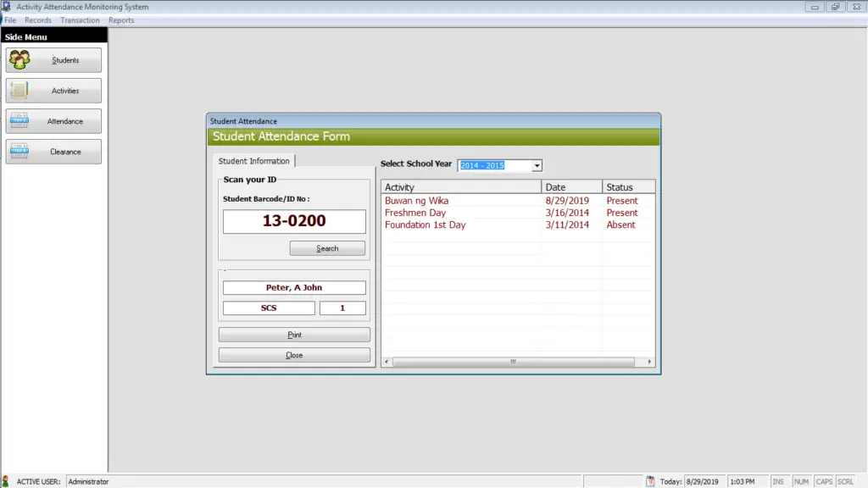This screenshot has width=868, height=488.
Task: Click the application icon in the title bar
Action: 6,6
